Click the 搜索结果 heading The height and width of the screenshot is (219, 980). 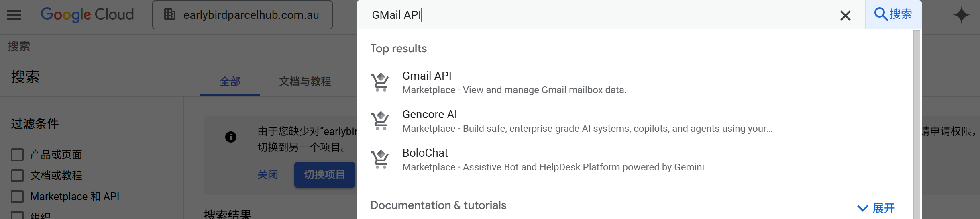point(228,214)
